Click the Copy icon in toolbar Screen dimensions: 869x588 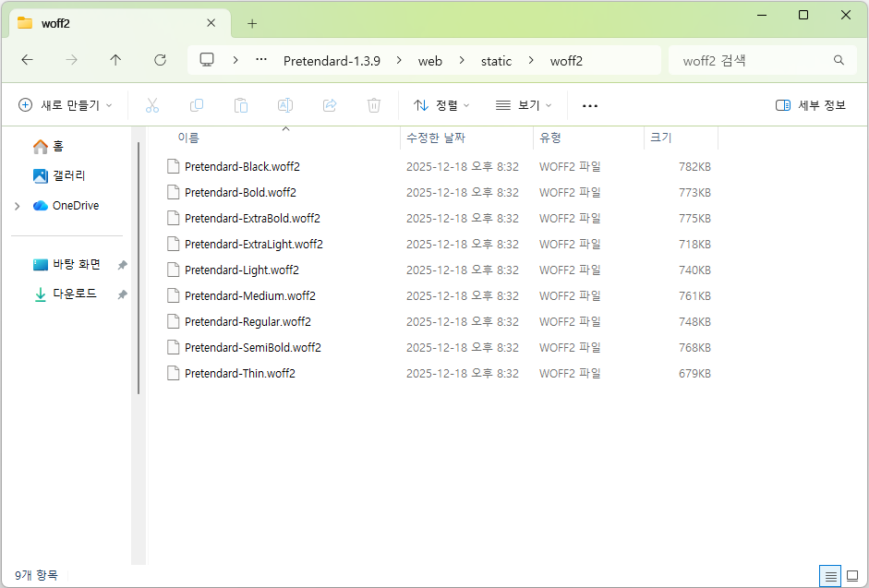coord(196,105)
